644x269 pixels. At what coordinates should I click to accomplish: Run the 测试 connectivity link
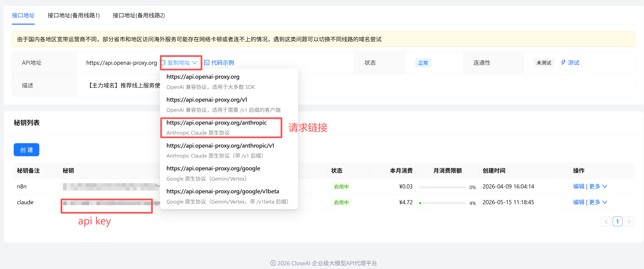coord(573,63)
